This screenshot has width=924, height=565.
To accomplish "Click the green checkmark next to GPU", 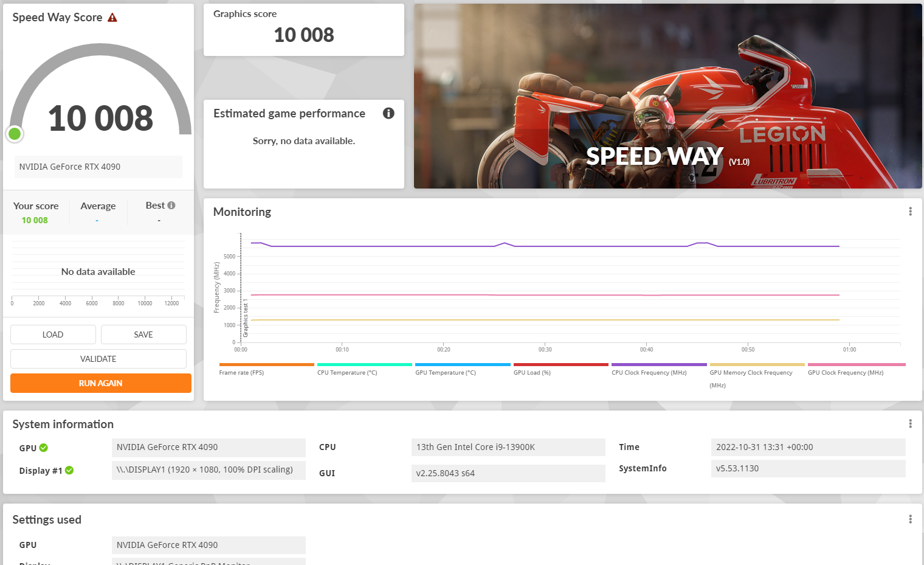I will click(44, 448).
